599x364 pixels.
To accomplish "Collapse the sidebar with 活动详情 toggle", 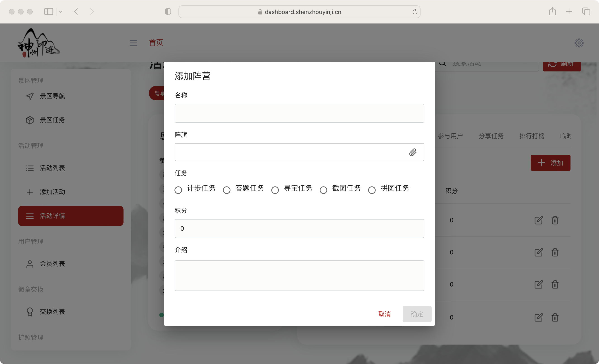I will 30,216.
